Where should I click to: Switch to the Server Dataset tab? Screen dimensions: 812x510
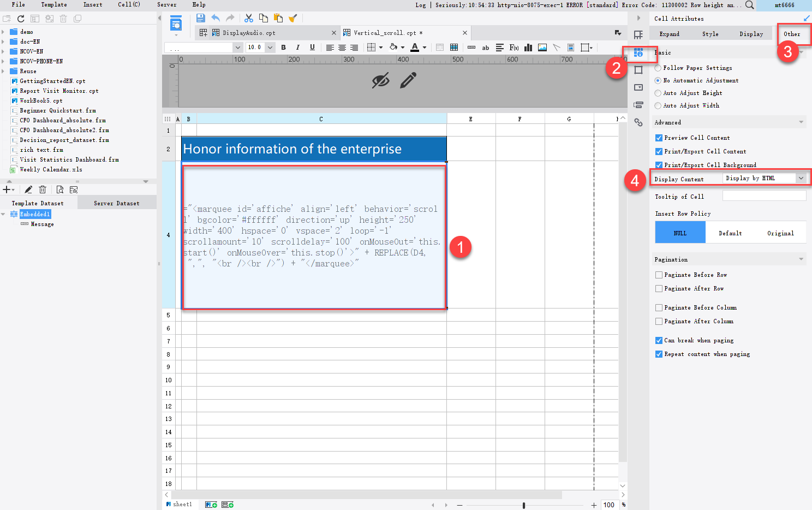click(x=116, y=203)
